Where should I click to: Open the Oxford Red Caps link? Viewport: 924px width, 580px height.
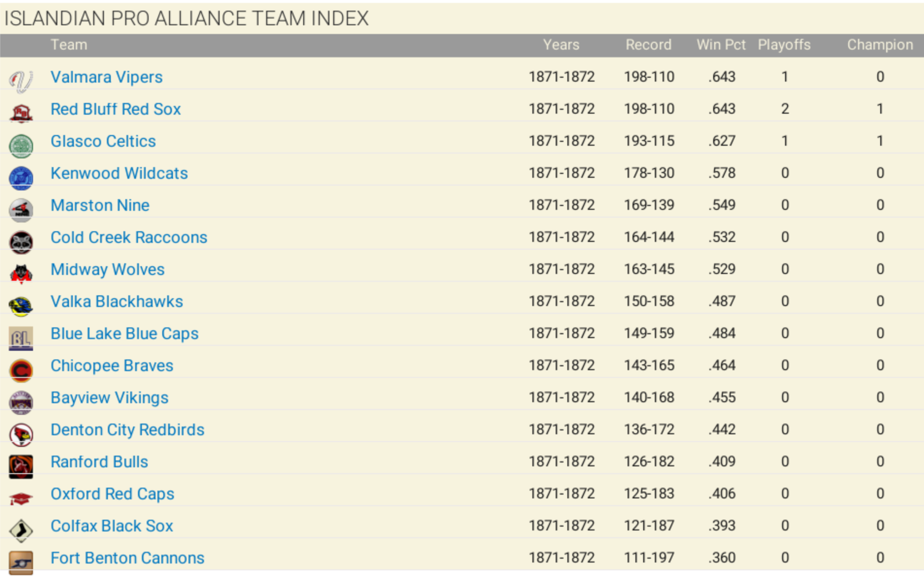[112, 494]
